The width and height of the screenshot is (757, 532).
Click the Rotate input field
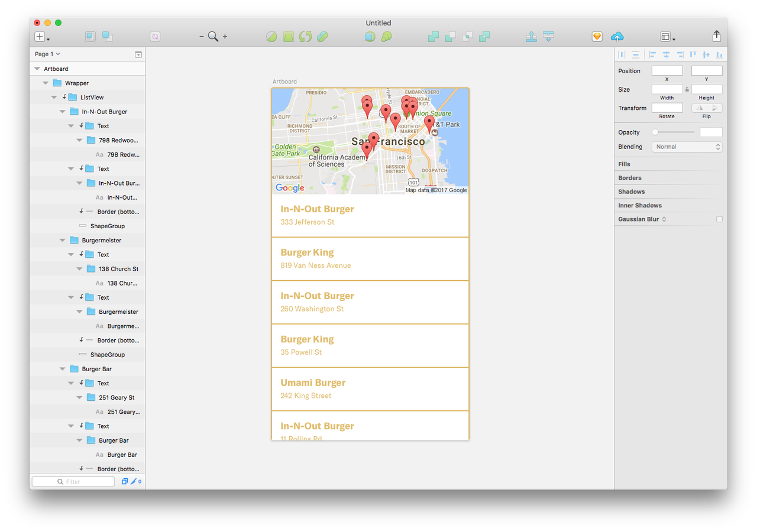click(667, 108)
